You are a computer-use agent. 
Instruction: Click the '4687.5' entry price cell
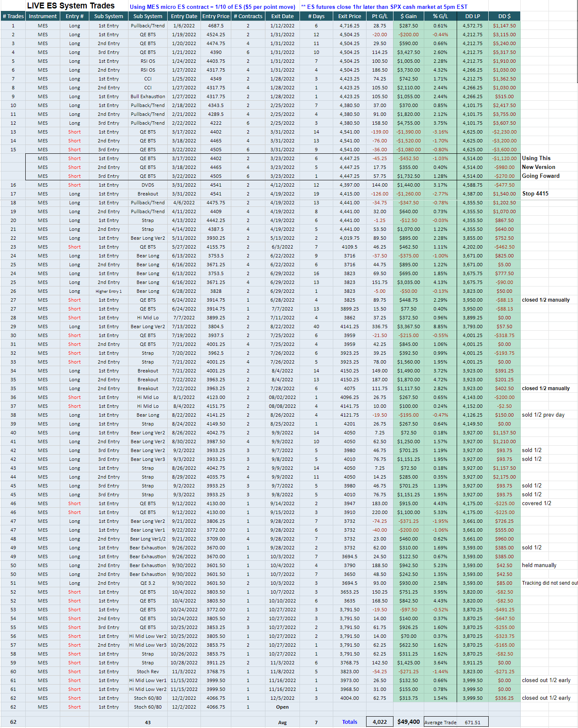coord(216,26)
